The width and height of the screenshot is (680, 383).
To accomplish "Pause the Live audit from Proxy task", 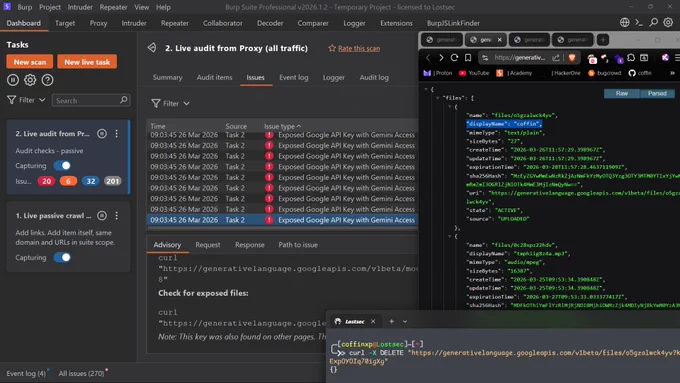I will [x=102, y=134].
